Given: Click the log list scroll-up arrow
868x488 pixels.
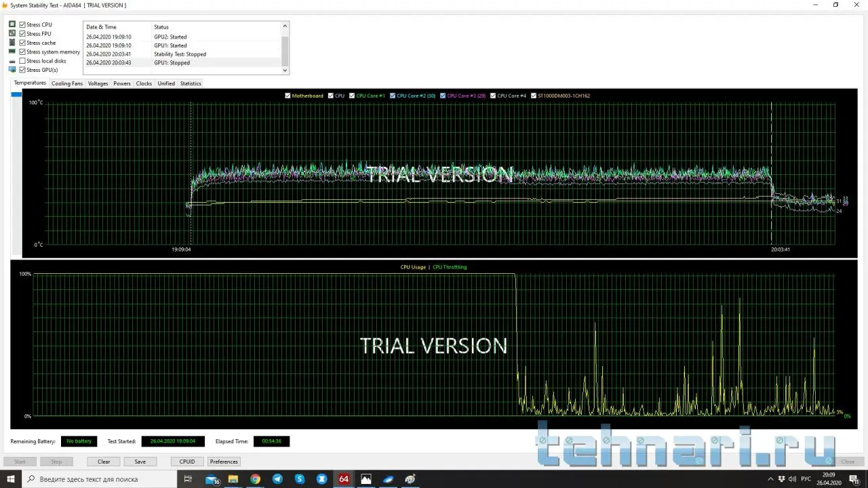Looking at the screenshot, I should 285,26.
